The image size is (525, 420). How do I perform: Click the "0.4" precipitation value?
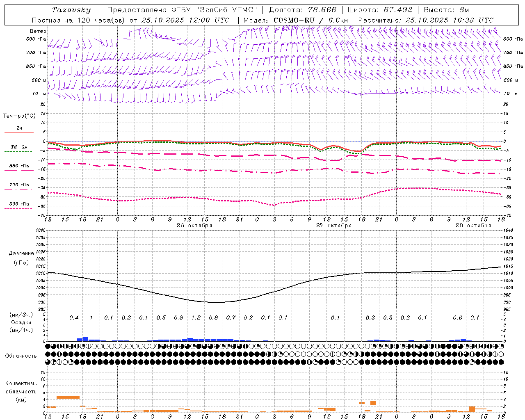point(74,317)
